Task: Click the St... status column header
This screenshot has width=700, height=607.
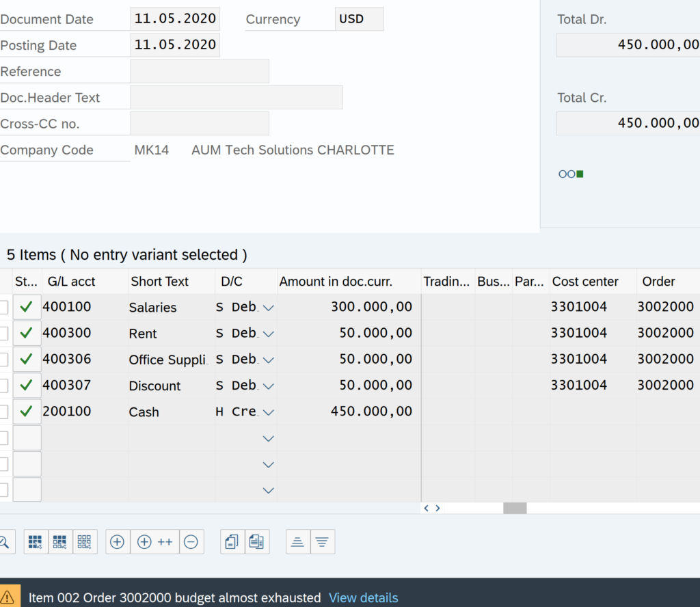Action: (x=27, y=281)
